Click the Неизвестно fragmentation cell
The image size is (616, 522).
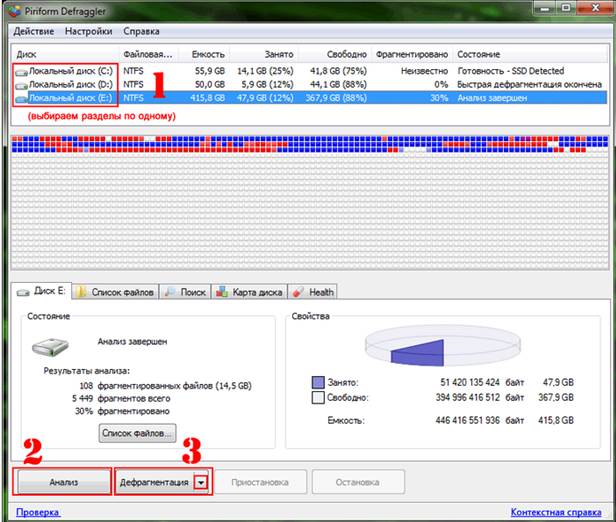point(424,71)
